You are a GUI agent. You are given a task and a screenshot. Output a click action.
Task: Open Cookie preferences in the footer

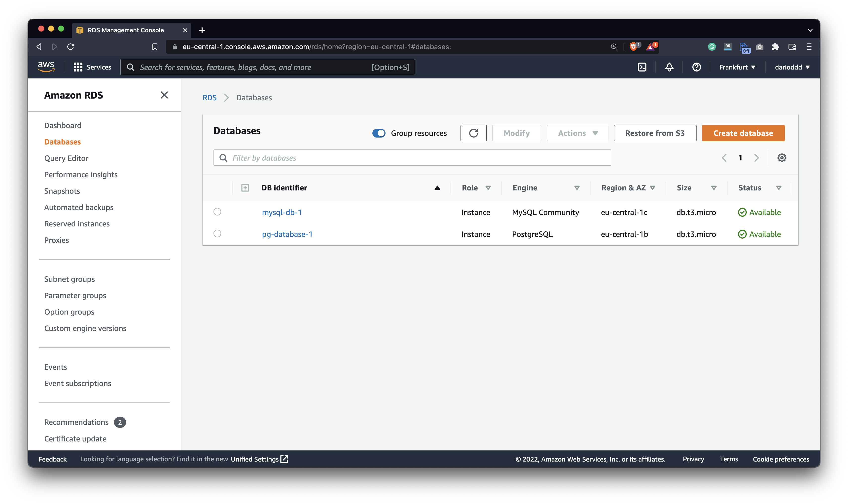[781, 459]
